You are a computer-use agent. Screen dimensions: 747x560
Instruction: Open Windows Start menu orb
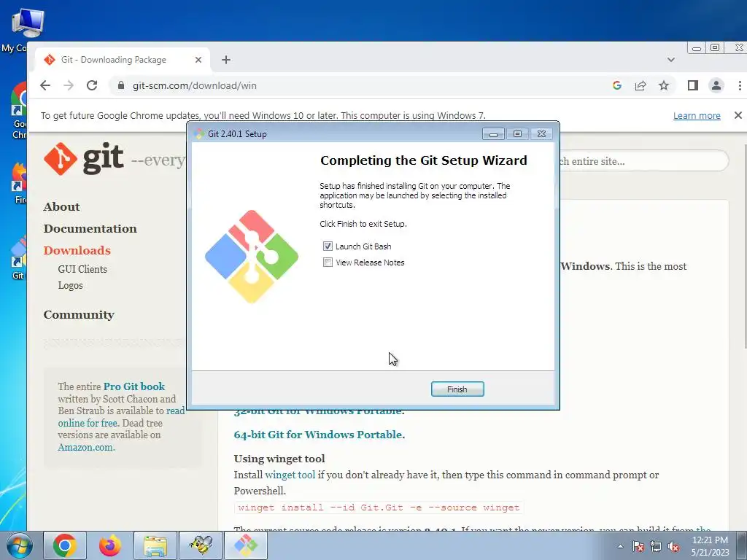click(x=19, y=545)
